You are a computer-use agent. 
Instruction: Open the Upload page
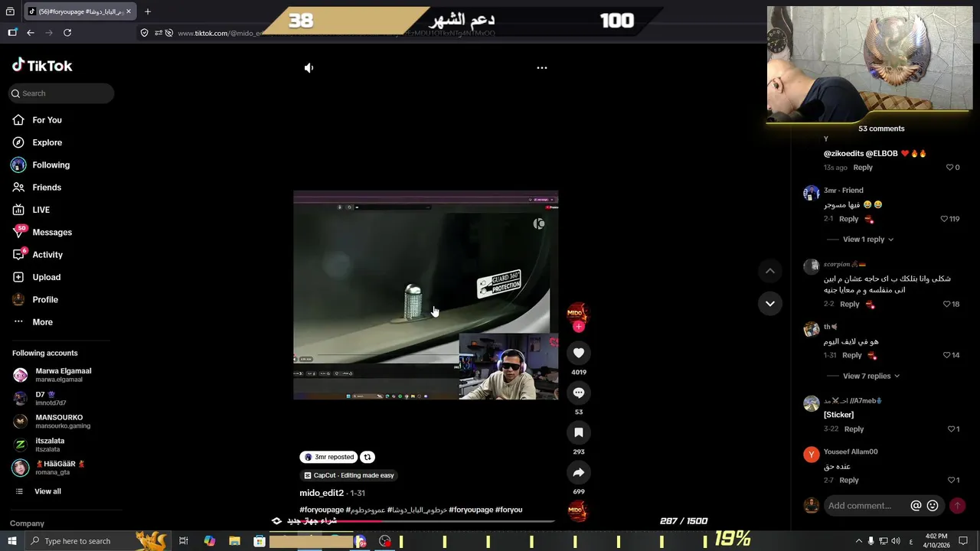tap(46, 277)
